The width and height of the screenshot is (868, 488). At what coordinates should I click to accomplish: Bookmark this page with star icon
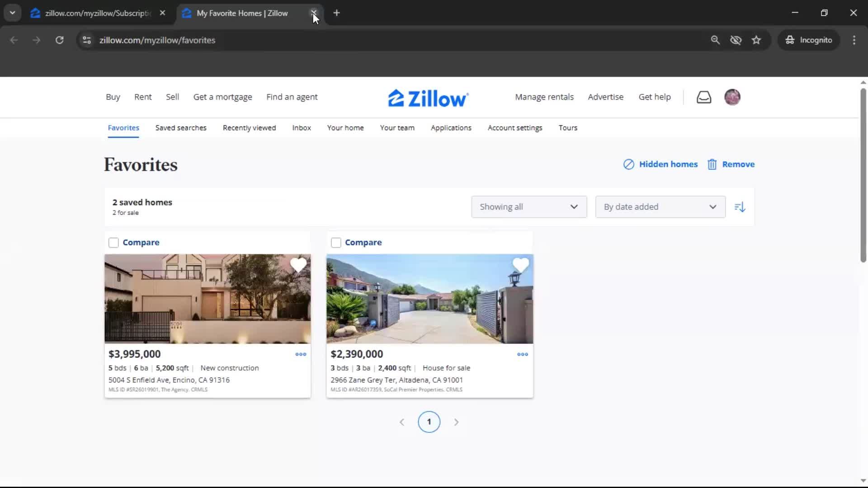[756, 40]
